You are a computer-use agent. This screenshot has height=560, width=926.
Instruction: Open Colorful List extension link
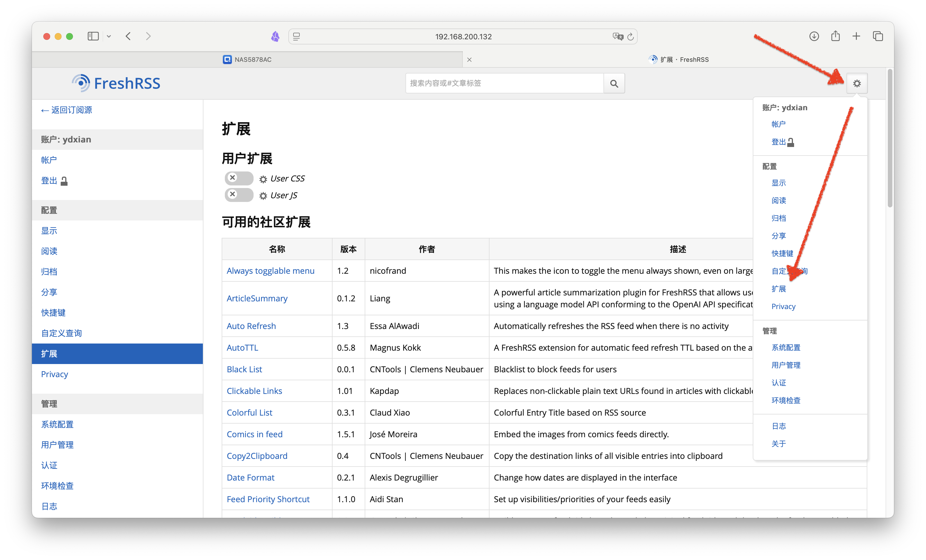250,412
